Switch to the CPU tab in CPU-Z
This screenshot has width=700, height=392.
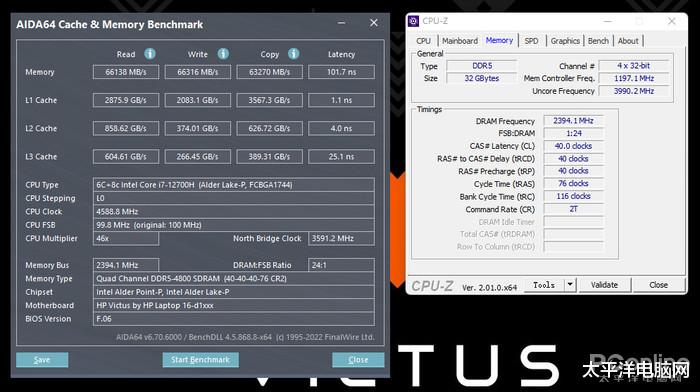pos(423,41)
